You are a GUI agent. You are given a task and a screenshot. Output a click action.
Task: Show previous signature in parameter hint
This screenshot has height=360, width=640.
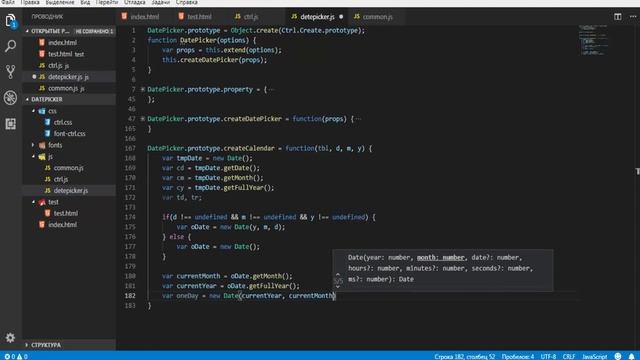(338, 275)
